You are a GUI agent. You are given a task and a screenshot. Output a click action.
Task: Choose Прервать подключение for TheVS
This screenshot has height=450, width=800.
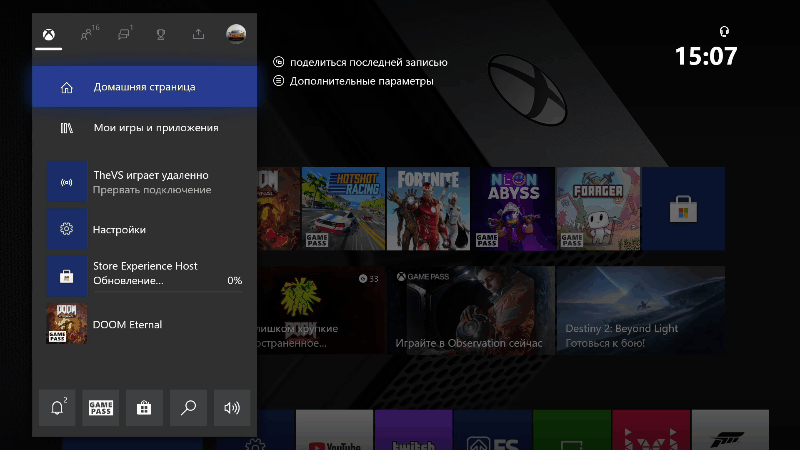coord(152,190)
